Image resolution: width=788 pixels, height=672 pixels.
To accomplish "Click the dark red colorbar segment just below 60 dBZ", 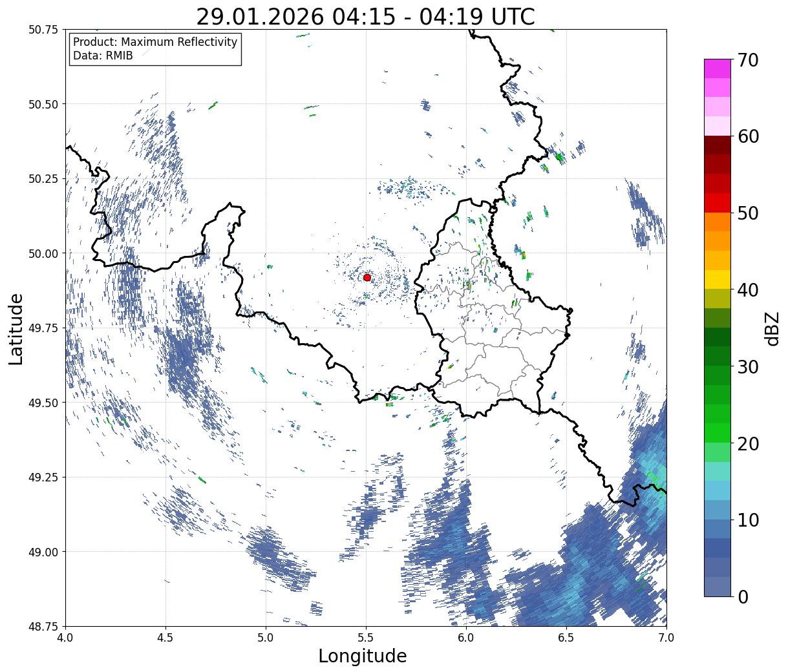I will pos(717,145).
